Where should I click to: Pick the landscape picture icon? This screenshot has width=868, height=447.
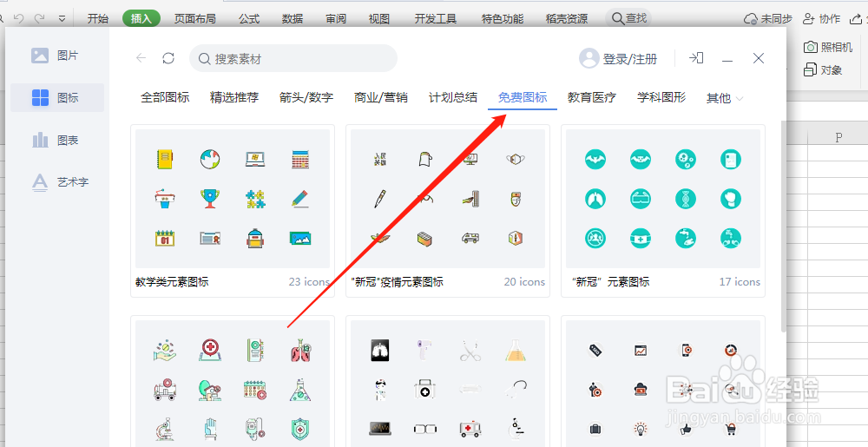[x=300, y=238]
